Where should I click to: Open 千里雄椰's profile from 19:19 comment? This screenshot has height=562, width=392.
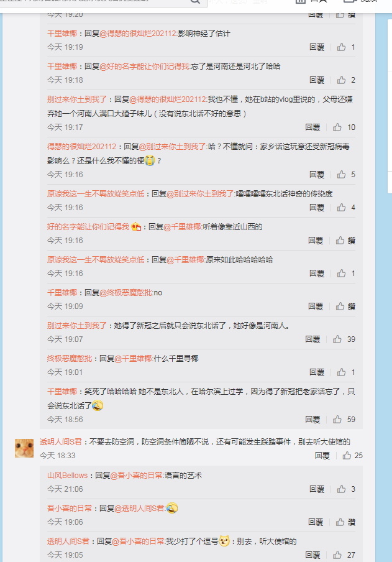coord(62,34)
